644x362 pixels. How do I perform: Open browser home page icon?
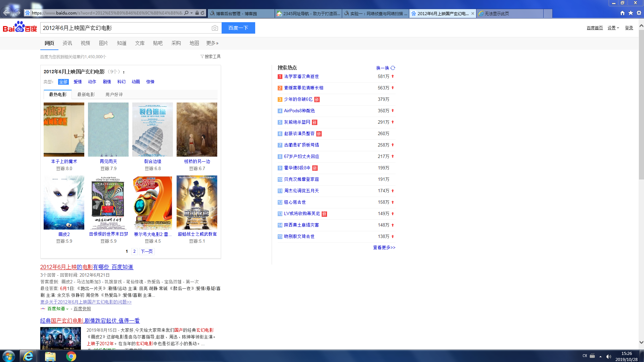pos(622,13)
